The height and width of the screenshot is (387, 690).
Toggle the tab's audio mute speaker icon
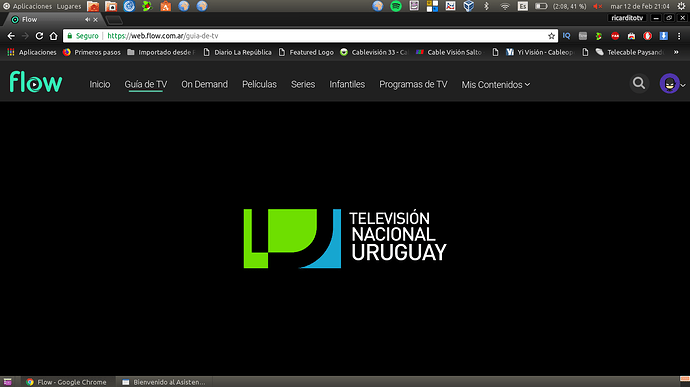coord(87,19)
